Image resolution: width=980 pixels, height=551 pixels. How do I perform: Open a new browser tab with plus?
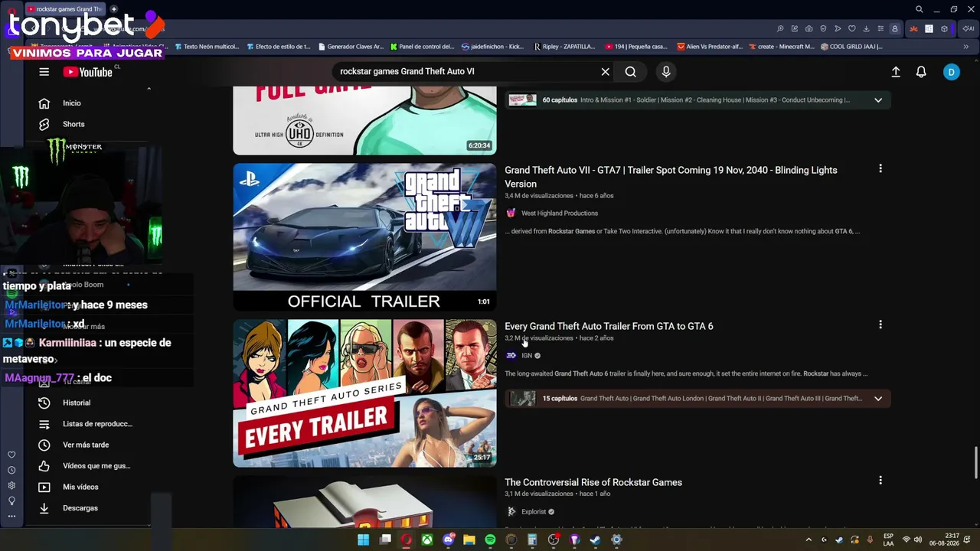click(x=113, y=9)
